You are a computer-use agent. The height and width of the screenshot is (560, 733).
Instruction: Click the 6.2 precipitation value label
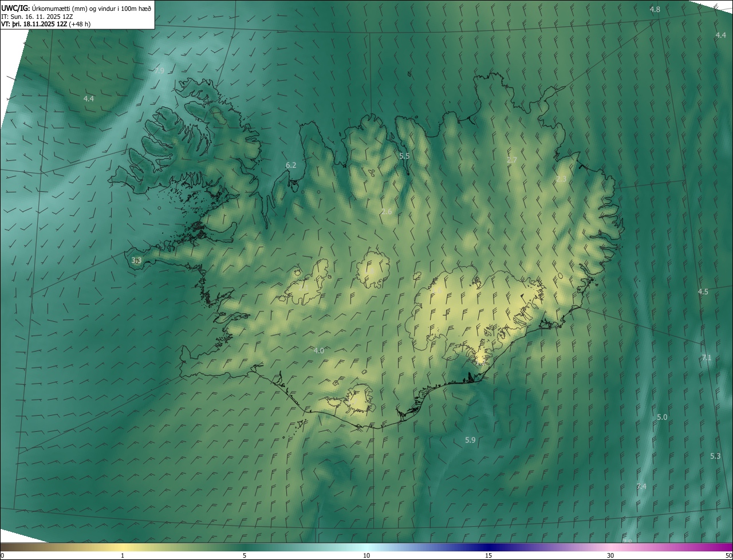point(291,165)
